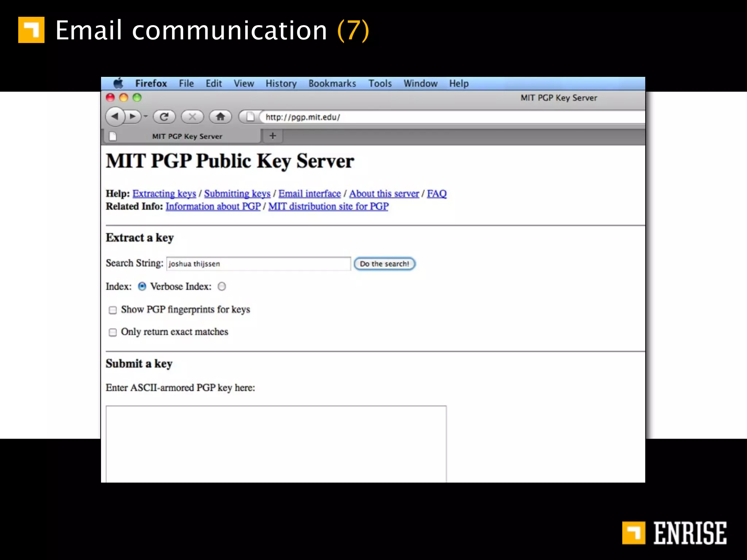Zoom the window with green button
The height and width of the screenshot is (560, 747).
coord(137,97)
